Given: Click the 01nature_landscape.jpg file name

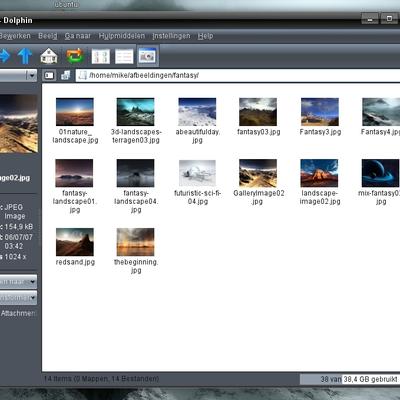Looking at the screenshot, I should (x=75, y=136).
